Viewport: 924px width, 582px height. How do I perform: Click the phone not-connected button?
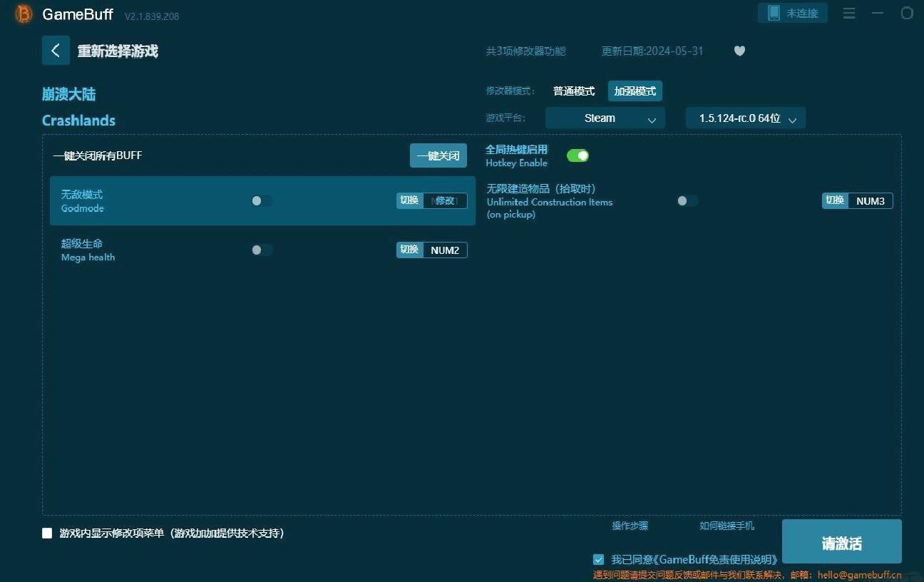click(x=793, y=13)
